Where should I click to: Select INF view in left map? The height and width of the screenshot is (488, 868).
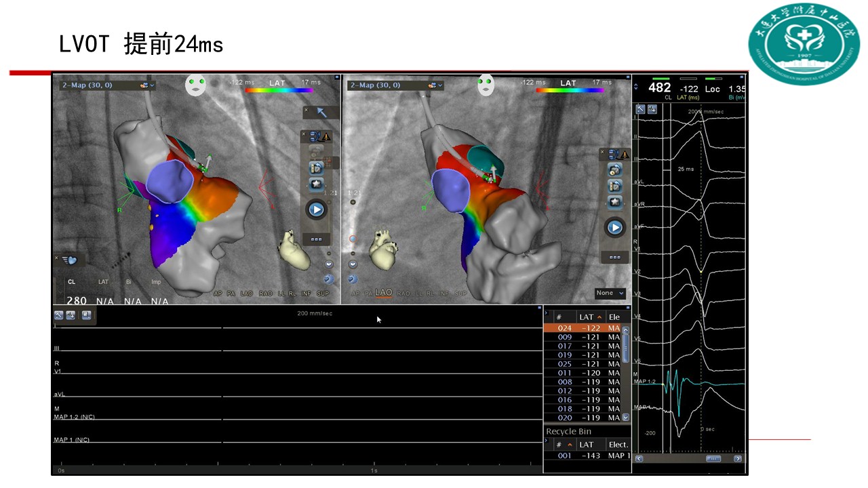pos(306,293)
